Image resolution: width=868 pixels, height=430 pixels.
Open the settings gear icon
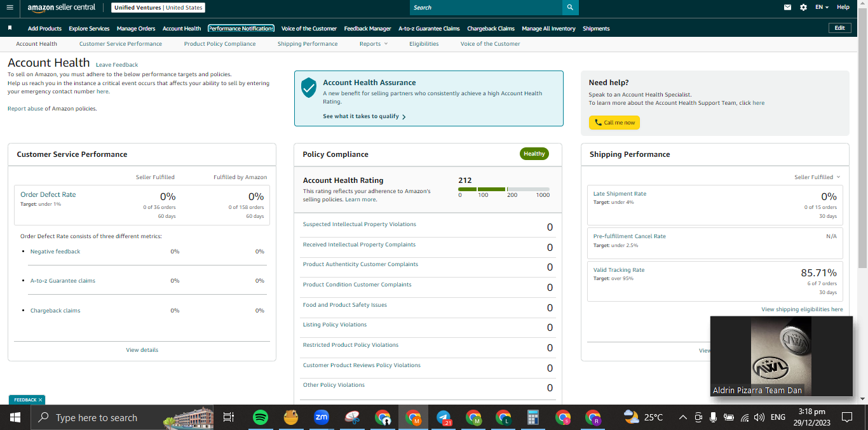[803, 8]
